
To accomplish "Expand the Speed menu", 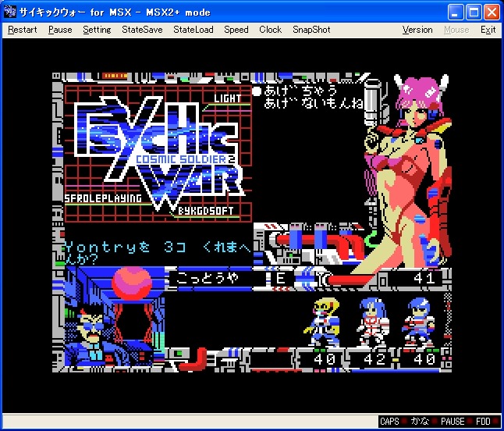I will coord(236,30).
